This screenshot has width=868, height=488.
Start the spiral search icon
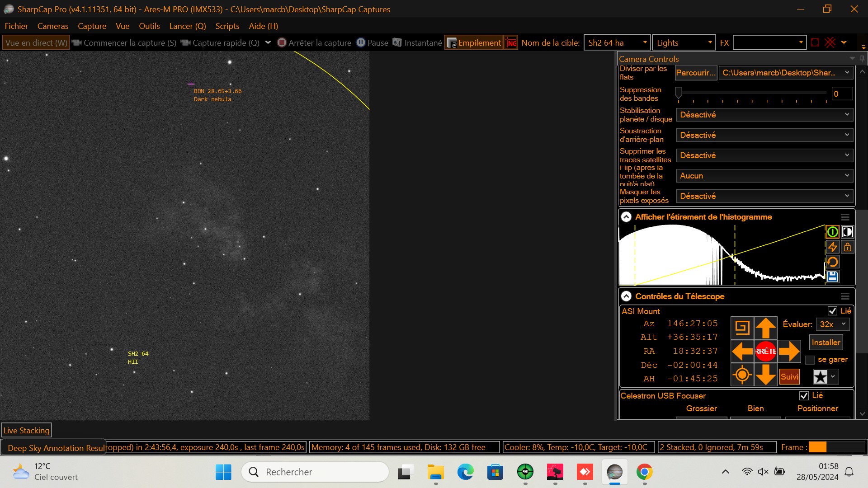pyautogui.click(x=742, y=328)
